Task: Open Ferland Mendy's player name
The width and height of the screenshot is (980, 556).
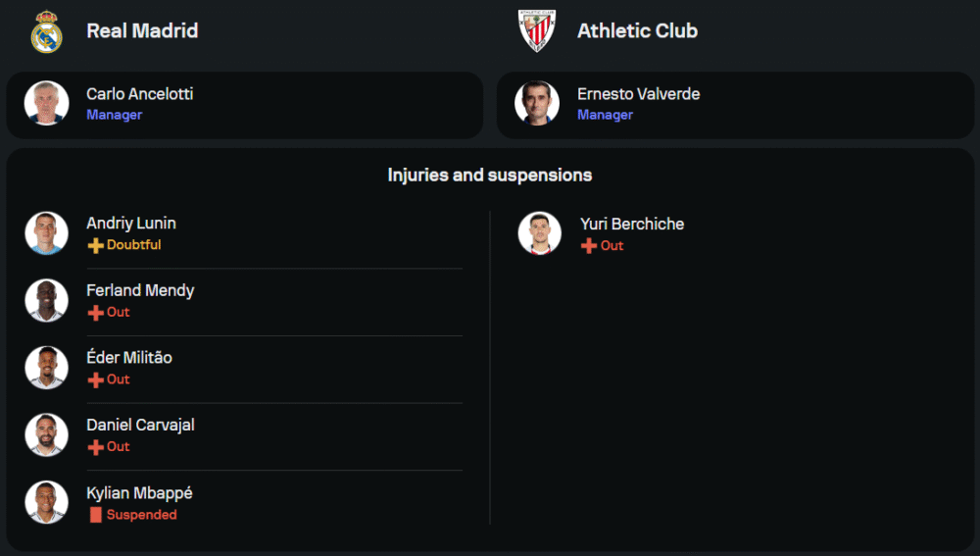Action: (140, 290)
